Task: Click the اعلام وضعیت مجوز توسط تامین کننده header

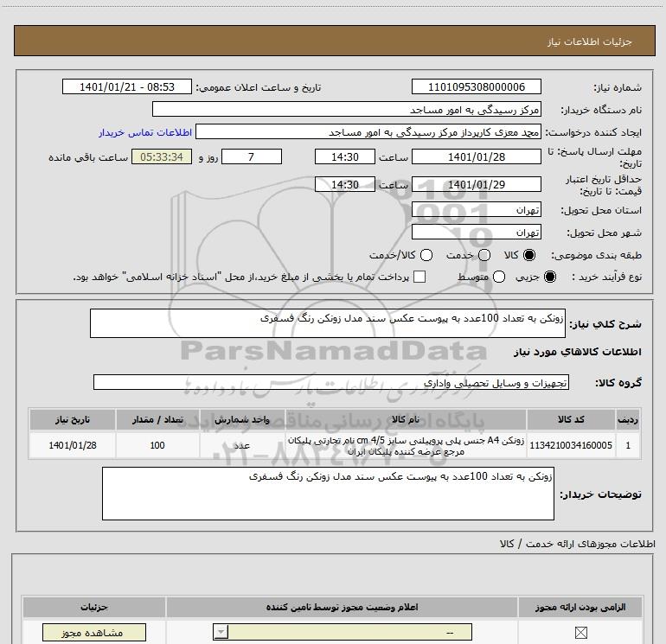Action: click(x=342, y=607)
